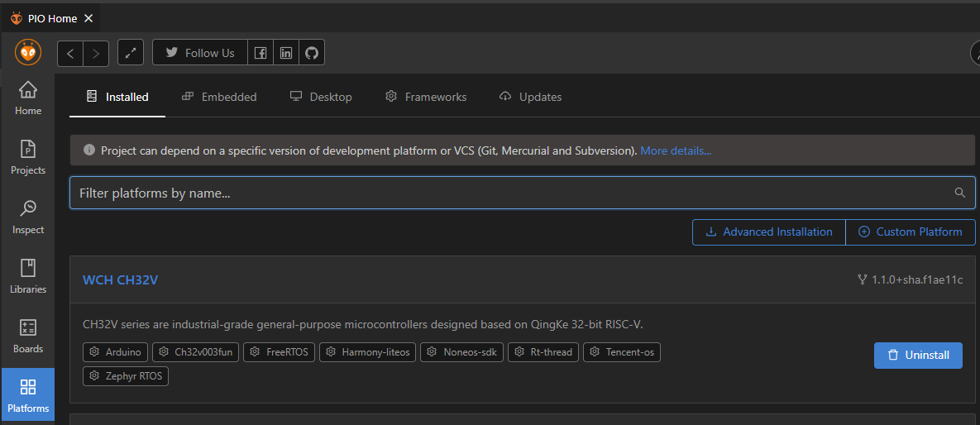This screenshot has height=425, width=980.
Task: Click the version text 1.1.0+sha.f1ae11c
Action: [x=917, y=279]
